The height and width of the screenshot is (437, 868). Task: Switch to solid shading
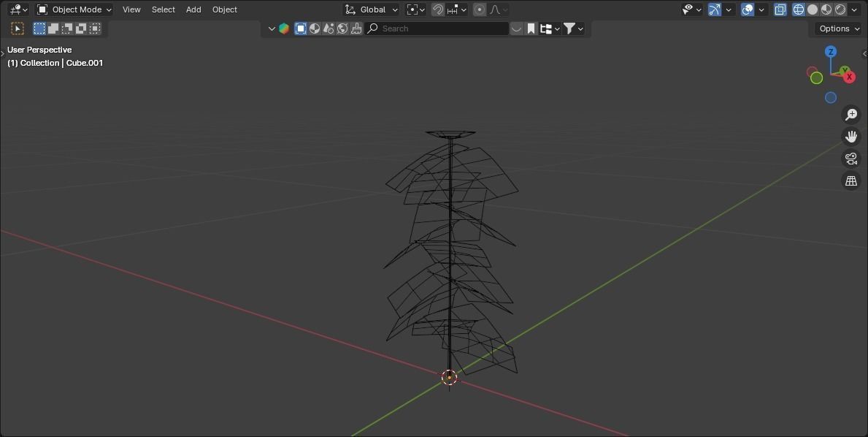(x=812, y=9)
